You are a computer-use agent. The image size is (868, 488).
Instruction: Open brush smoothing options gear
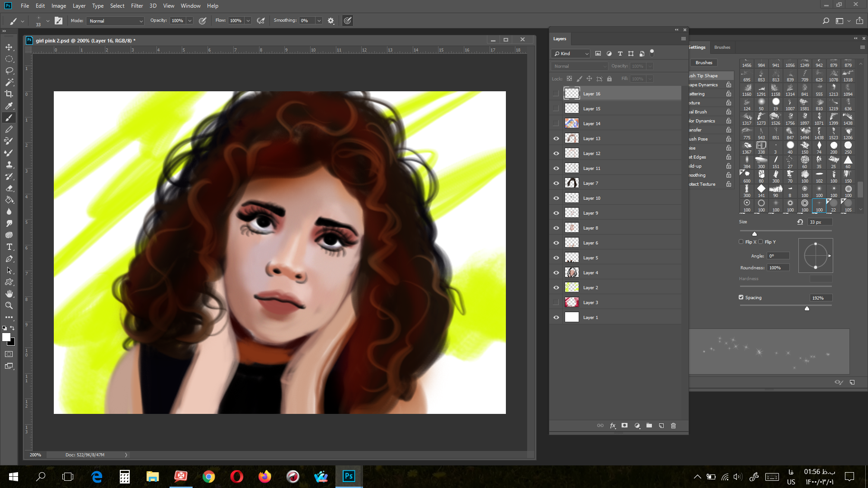click(x=331, y=21)
